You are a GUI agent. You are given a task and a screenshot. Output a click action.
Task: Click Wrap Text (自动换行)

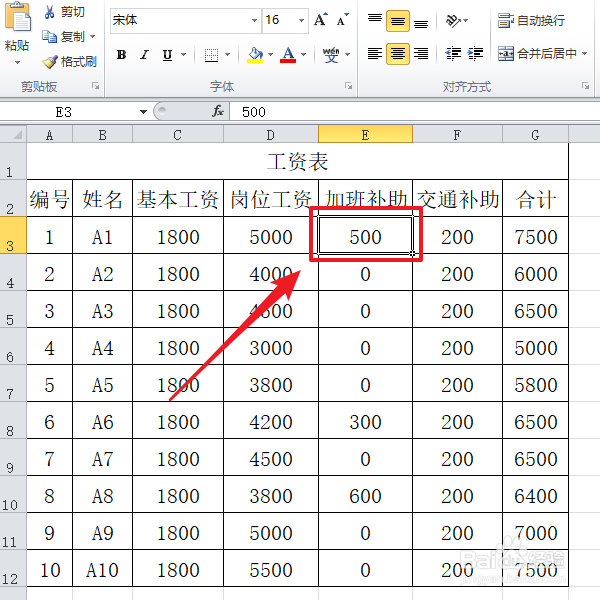(x=531, y=21)
